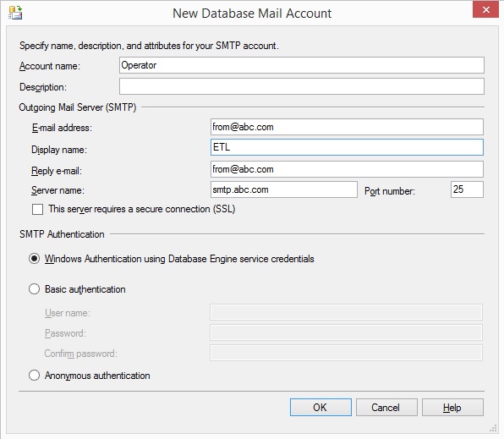The height and width of the screenshot is (439, 504).
Task: Click the resize grip at dialog corner
Action: coord(493,428)
